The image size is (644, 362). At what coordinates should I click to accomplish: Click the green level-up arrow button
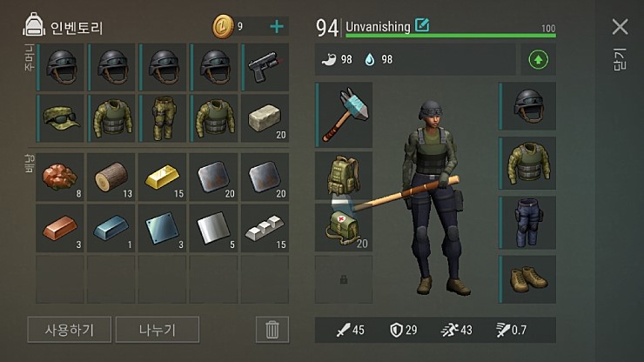tap(538, 60)
